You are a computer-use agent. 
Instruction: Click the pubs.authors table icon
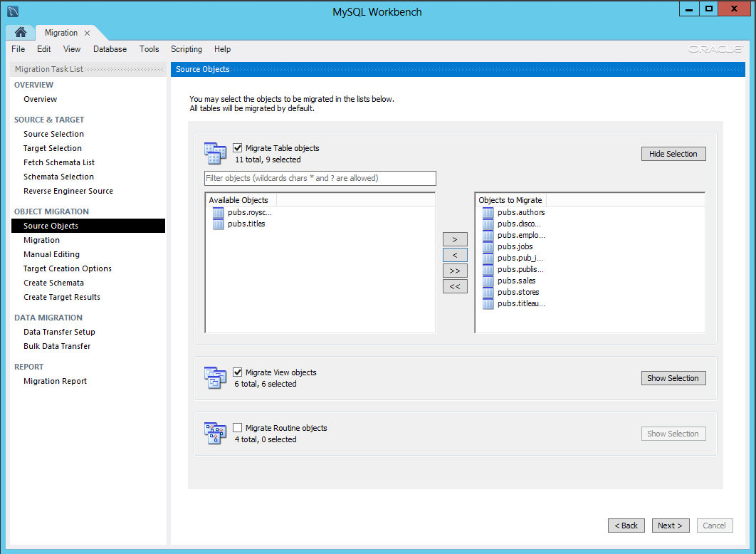[488, 211]
